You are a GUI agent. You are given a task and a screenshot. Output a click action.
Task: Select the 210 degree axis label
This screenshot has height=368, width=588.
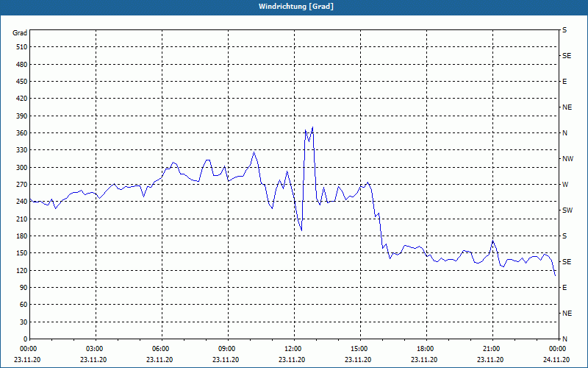point(22,219)
